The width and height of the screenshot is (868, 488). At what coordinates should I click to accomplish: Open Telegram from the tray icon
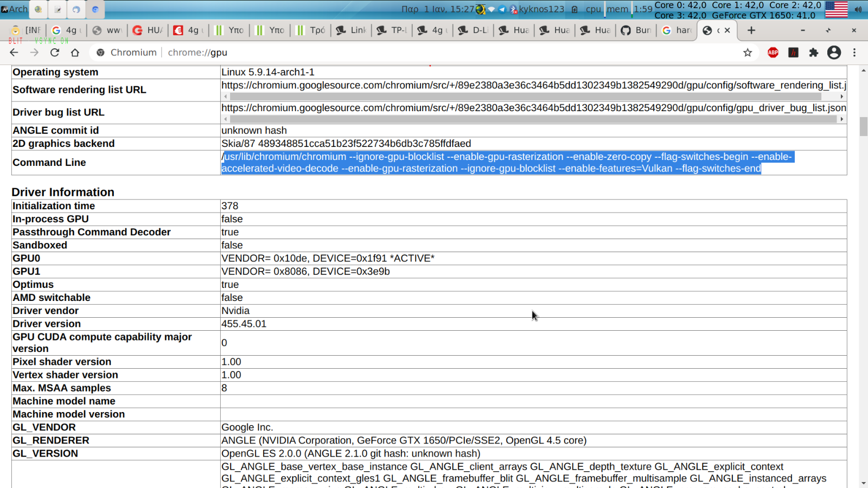point(502,9)
